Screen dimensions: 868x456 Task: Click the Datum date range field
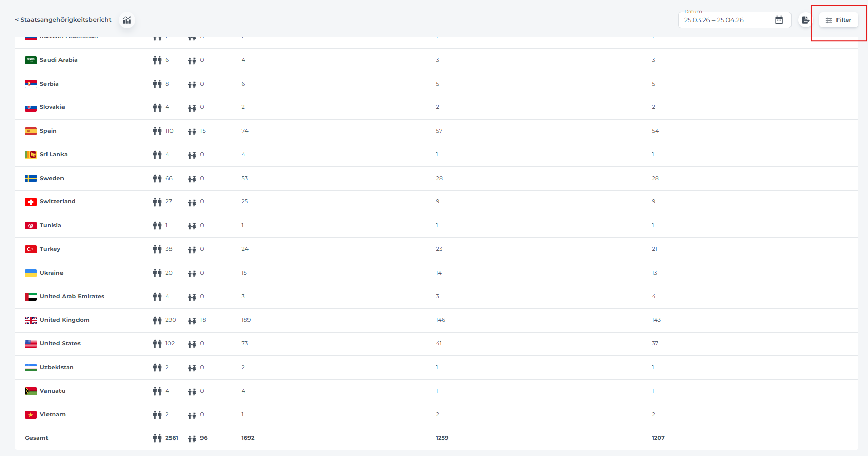click(x=734, y=20)
